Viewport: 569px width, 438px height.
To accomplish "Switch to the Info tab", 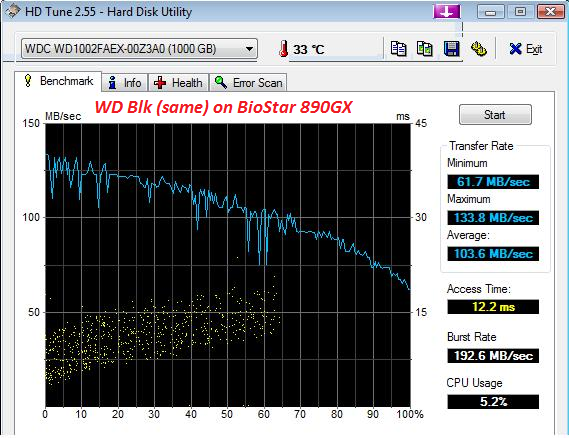I will (125, 83).
